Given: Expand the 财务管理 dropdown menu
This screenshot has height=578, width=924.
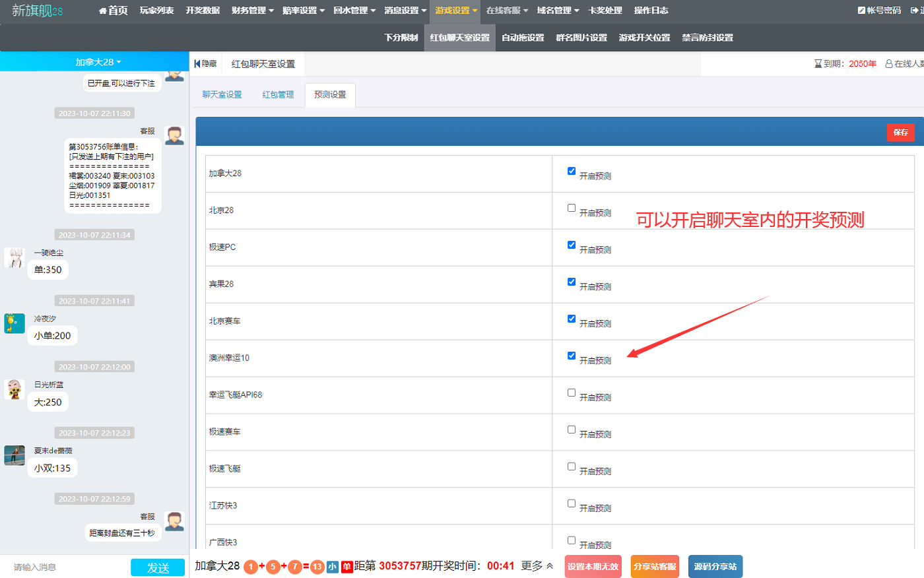Looking at the screenshot, I should click(x=252, y=11).
